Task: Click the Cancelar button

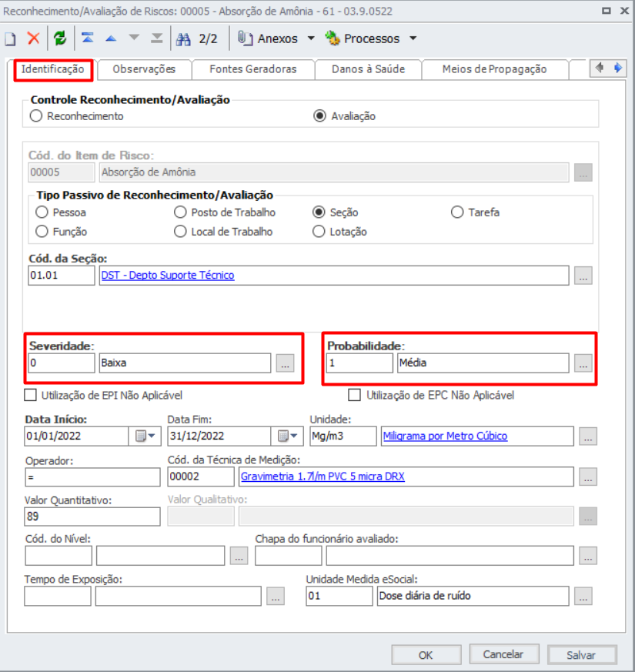Action: 503,654
